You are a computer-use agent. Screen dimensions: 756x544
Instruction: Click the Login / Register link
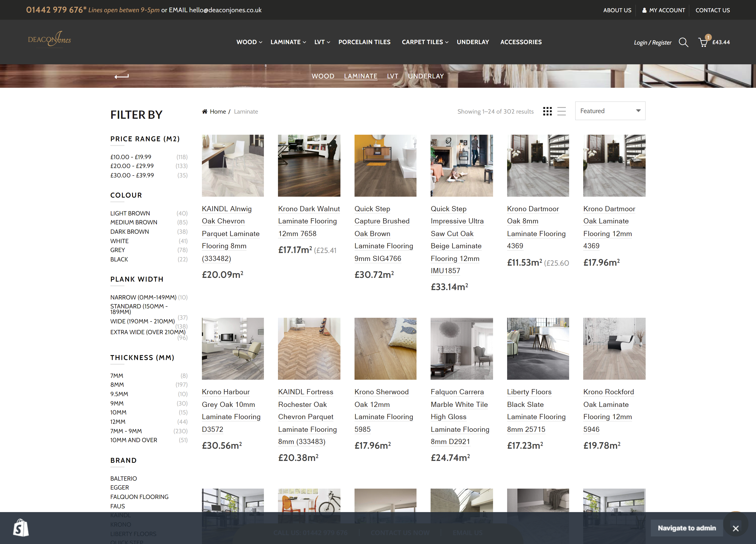tap(652, 42)
